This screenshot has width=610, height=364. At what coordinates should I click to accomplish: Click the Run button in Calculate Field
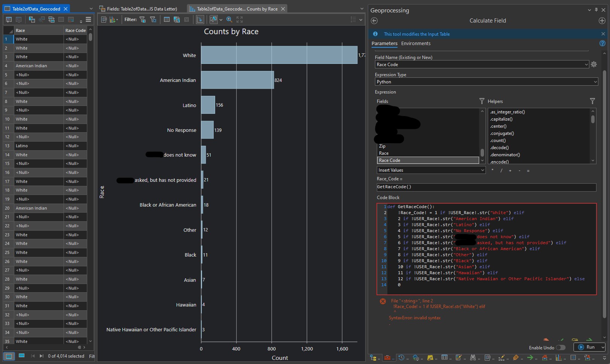point(589,347)
